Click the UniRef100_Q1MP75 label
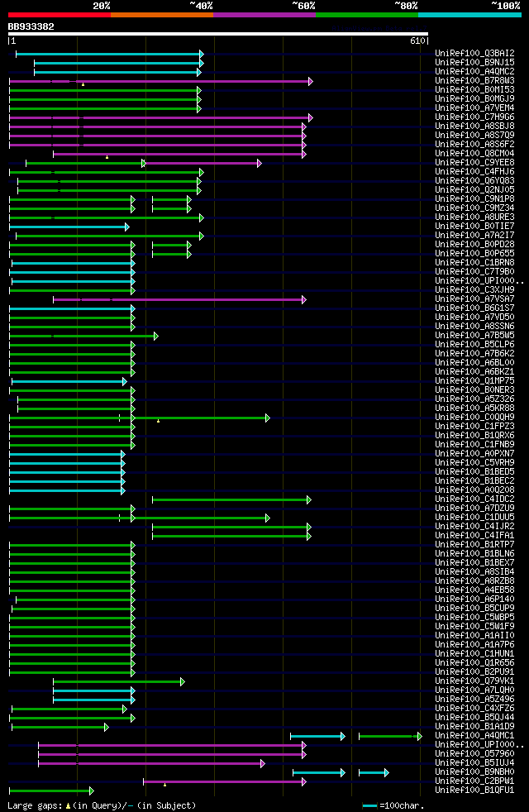 point(474,381)
